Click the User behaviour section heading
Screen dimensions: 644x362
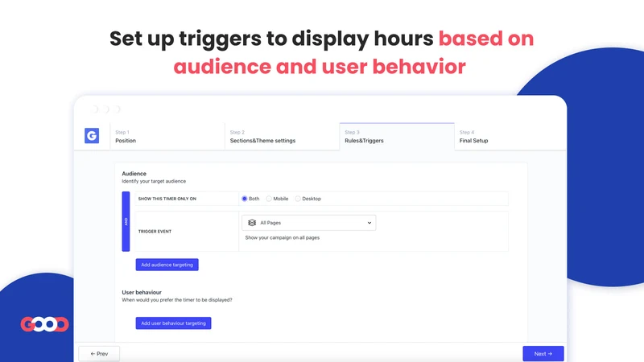tap(142, 292)
